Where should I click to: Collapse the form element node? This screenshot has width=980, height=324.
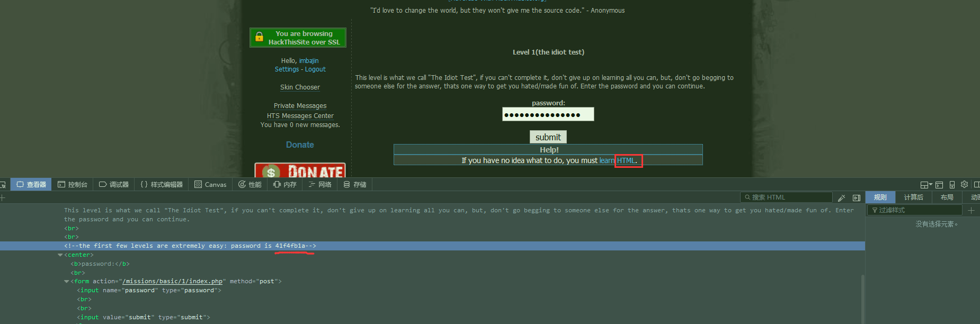coord(66,281)
